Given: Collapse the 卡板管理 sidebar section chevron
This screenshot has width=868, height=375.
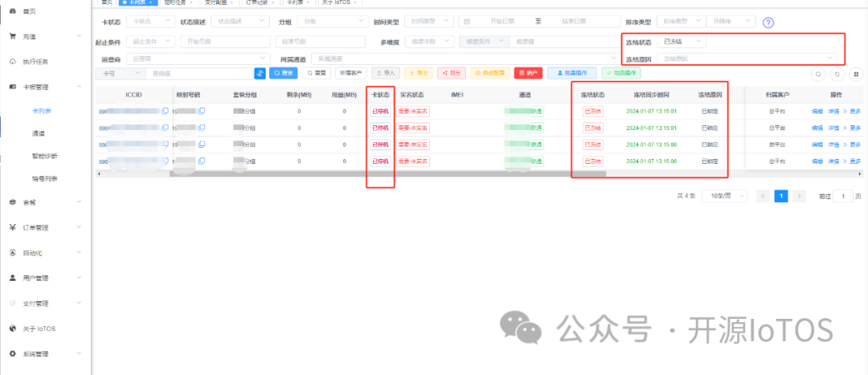Looking at the screenshot, I should [x=79, y=86].
